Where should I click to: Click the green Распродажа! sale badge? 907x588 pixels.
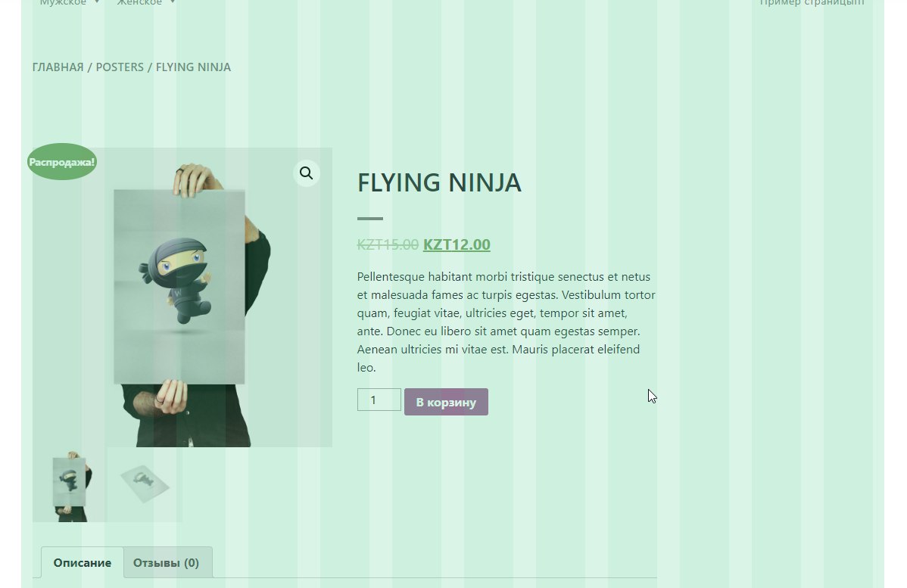point(62,162)
